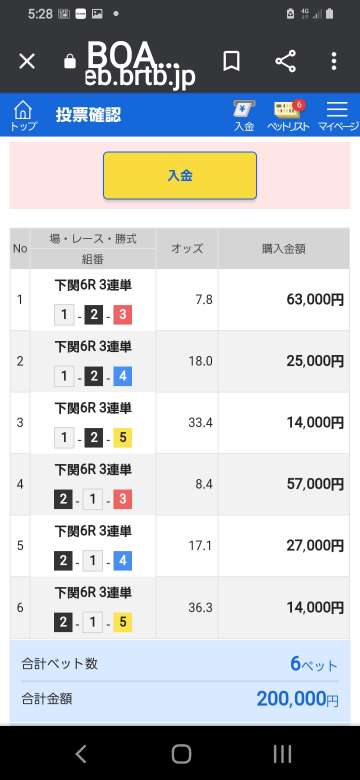Tap the blue 4 number in row 2
This screenshot has width=360, height=780.
coord(122,377)
